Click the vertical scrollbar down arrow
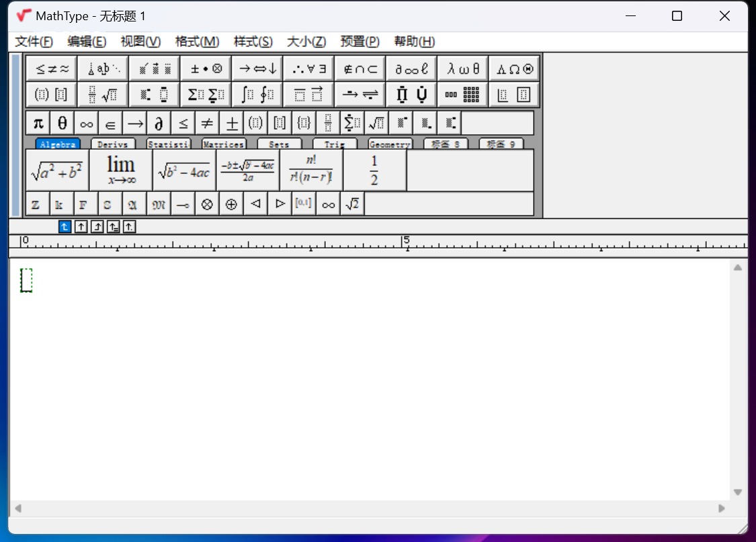 738,492
